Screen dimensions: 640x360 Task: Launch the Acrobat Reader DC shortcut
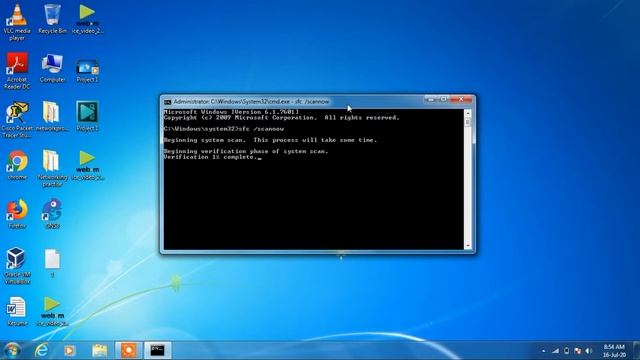17,70
